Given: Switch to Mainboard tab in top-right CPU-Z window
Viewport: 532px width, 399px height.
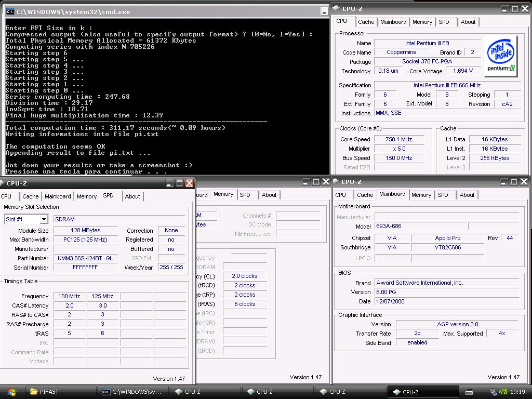Looking at the screenshot, I should [x=393, y=22].
